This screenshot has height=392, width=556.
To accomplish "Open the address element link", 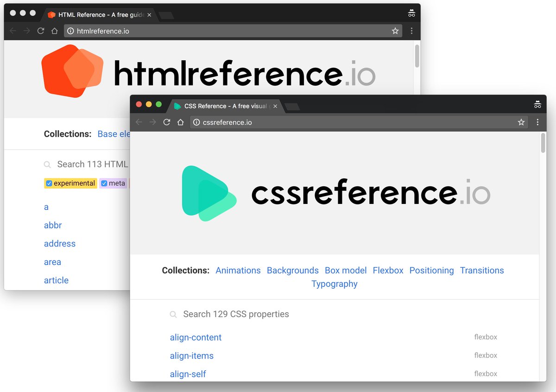I will tap(60, 244).
